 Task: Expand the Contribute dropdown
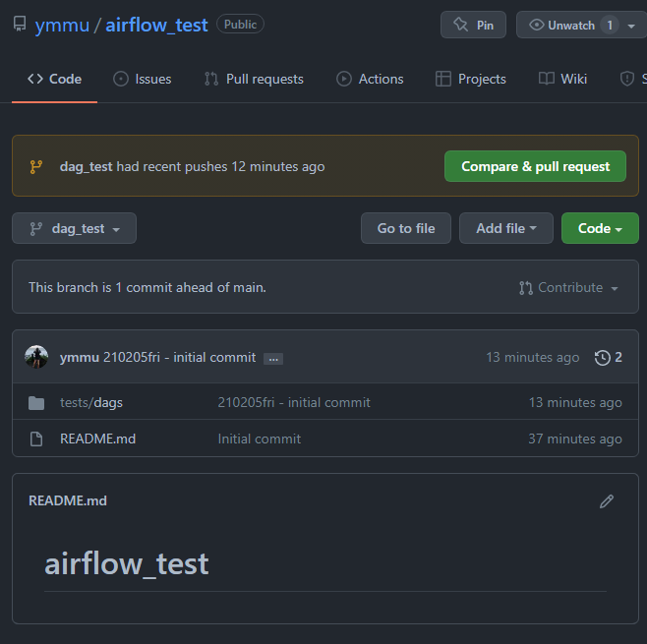coord(568,287)
